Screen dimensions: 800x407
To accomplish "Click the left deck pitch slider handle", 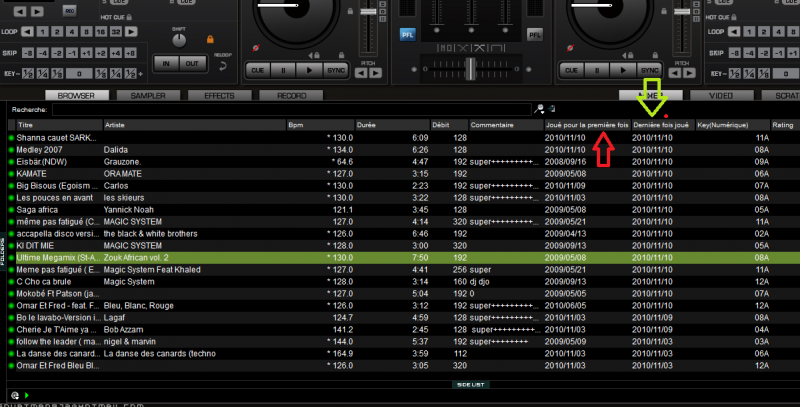I will [368, 11].
